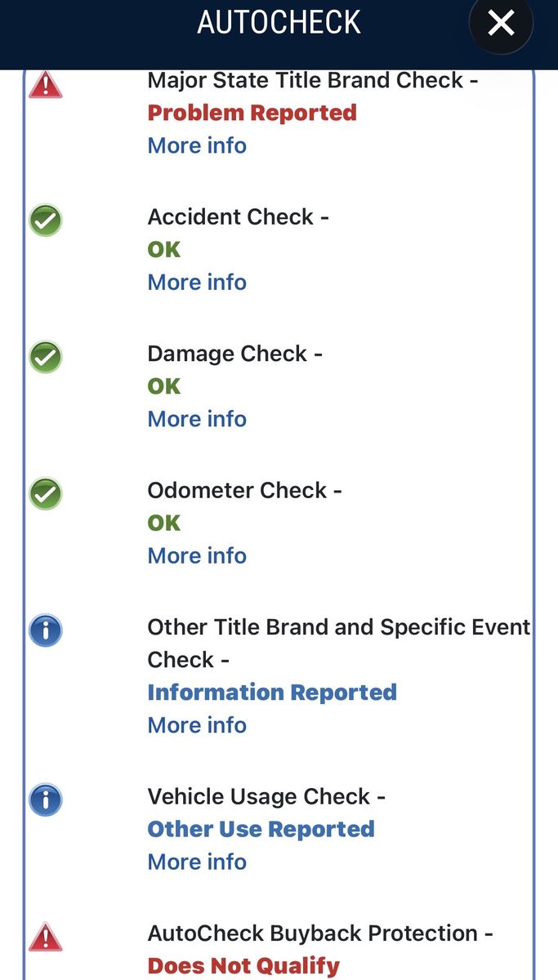This screenshot has width=558, height=980.
Task: Click the red warning icon for Buyback Protection
Action: 46,936
